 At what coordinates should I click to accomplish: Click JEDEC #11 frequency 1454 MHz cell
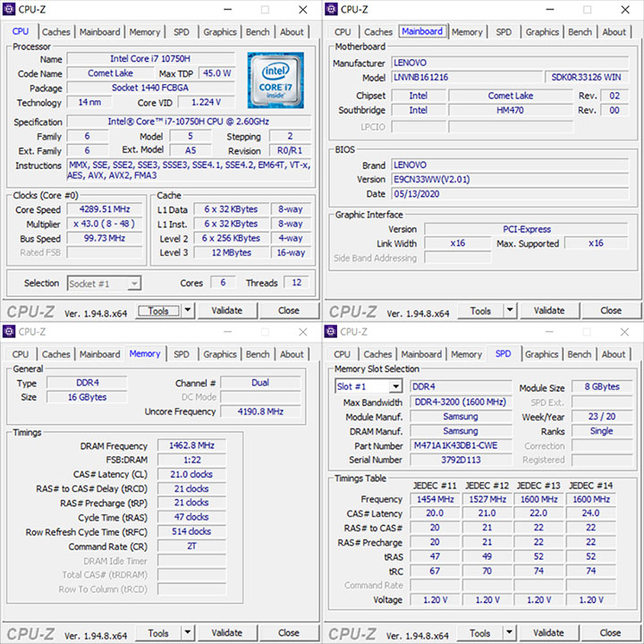tap(435, 499)
